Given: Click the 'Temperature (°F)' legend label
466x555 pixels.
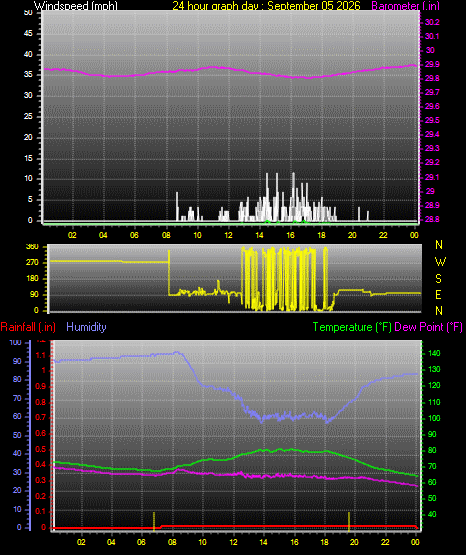Looking at the screenshot, I should 352,327.
